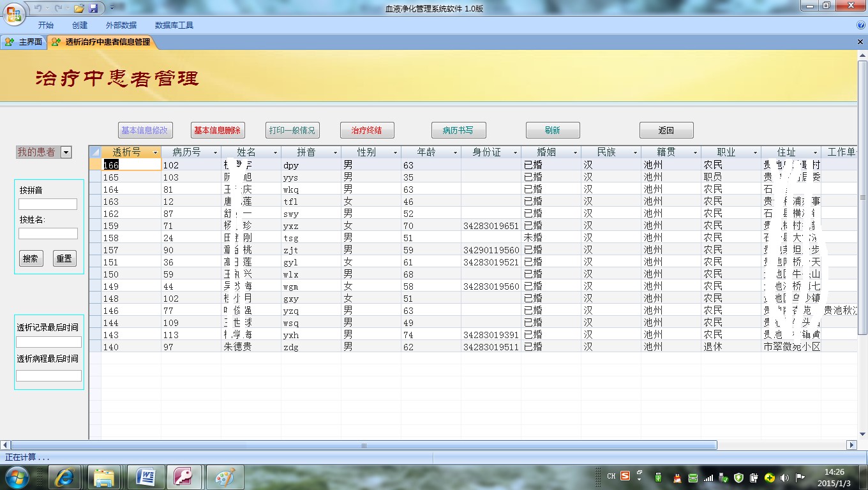868x490 pixels.
Task: Open the 性别 column filter dropdown
Action: pos(395,152)
